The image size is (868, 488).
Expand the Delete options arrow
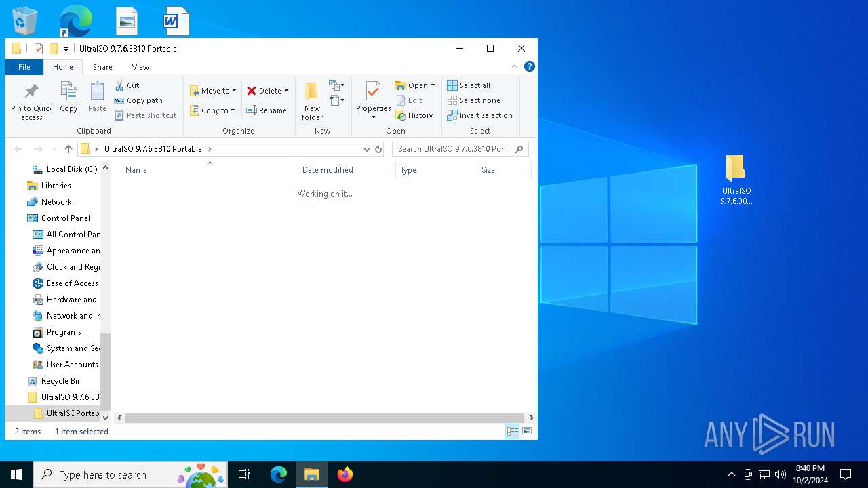286,91
